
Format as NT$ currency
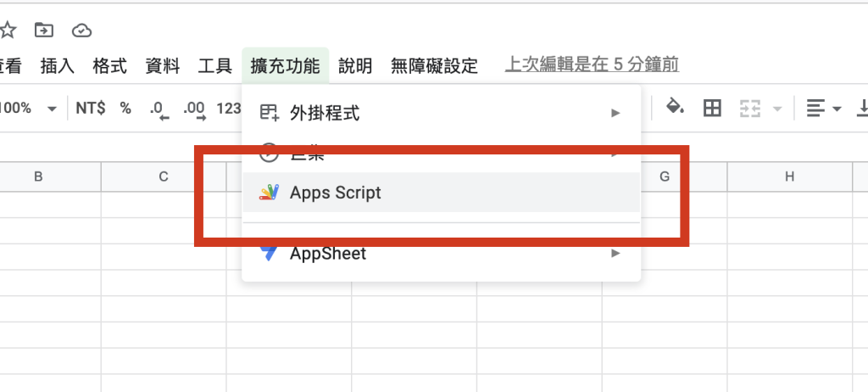click(90, 108)
